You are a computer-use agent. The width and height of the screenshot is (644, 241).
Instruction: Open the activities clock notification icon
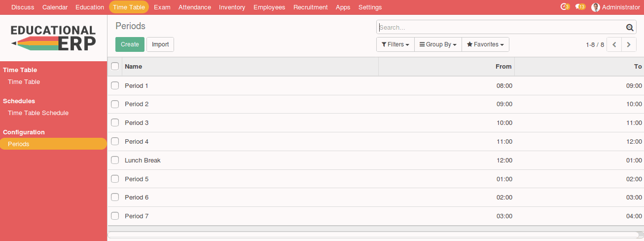pos(565,7)
